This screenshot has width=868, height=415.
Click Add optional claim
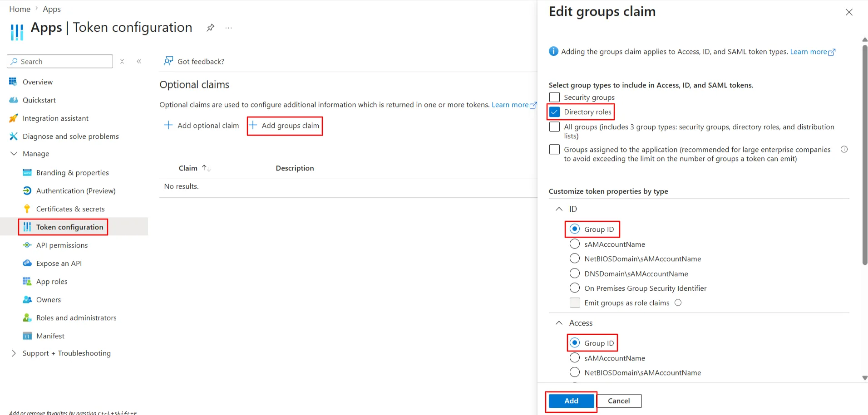point(201,126)
